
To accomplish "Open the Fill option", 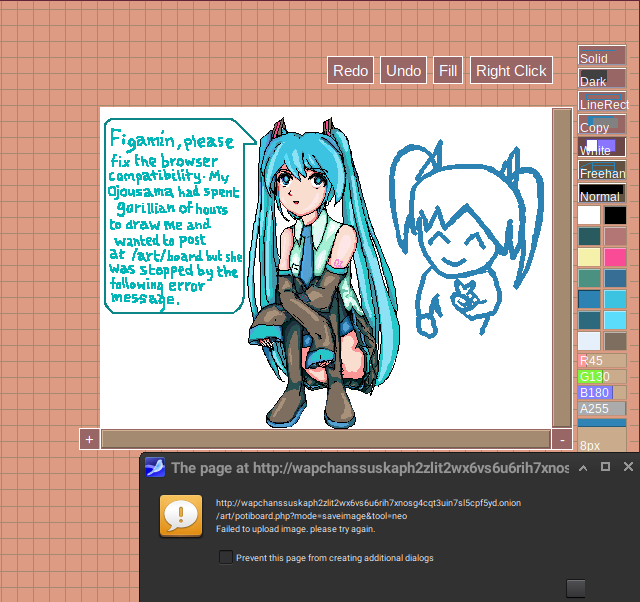I will click(448, 70).
